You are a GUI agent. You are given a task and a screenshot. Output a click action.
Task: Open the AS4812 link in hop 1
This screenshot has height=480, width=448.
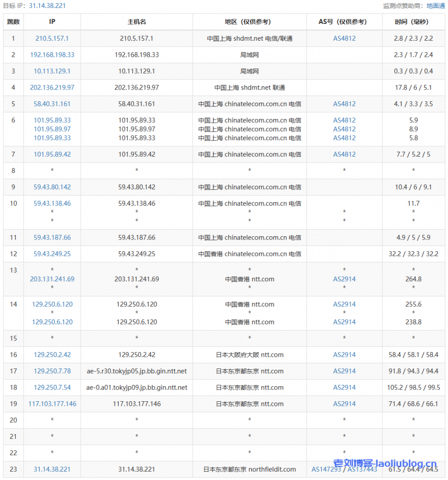(344, 38)
